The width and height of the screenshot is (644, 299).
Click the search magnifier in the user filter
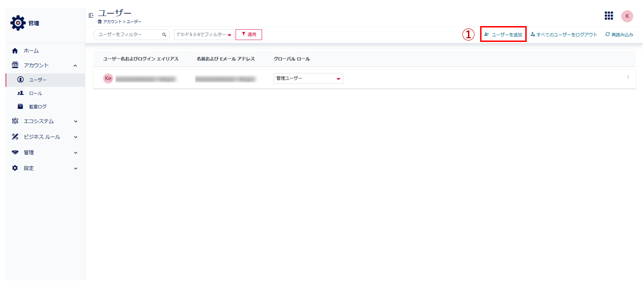(164, 34)
